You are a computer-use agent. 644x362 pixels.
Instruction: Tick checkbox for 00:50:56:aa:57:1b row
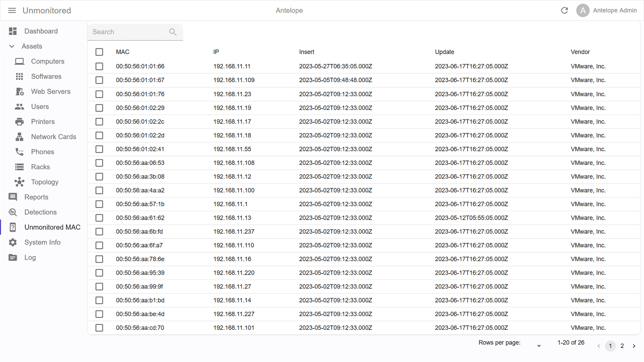[x=99, y=204]
